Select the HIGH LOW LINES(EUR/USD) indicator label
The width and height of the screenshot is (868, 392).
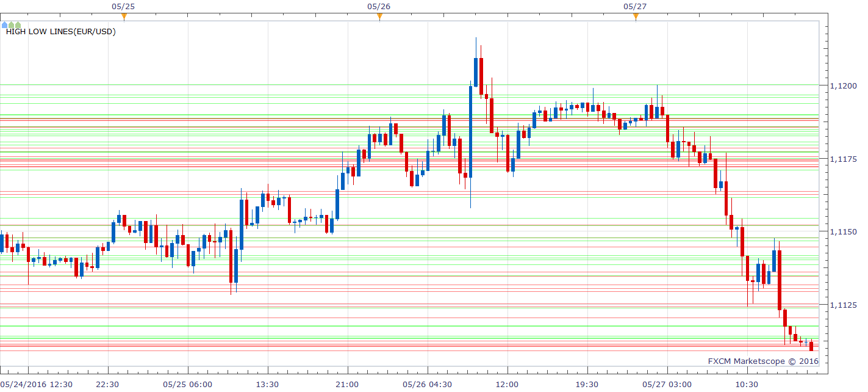coord(61,32)
